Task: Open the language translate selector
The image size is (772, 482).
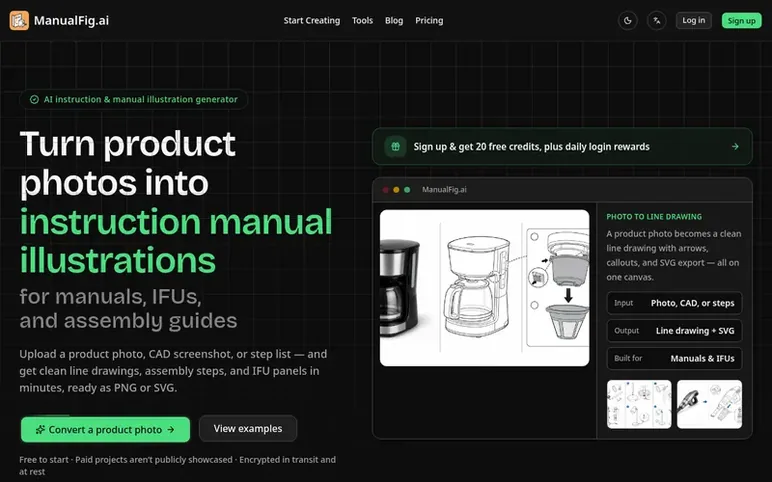Action: coord(657,21)
